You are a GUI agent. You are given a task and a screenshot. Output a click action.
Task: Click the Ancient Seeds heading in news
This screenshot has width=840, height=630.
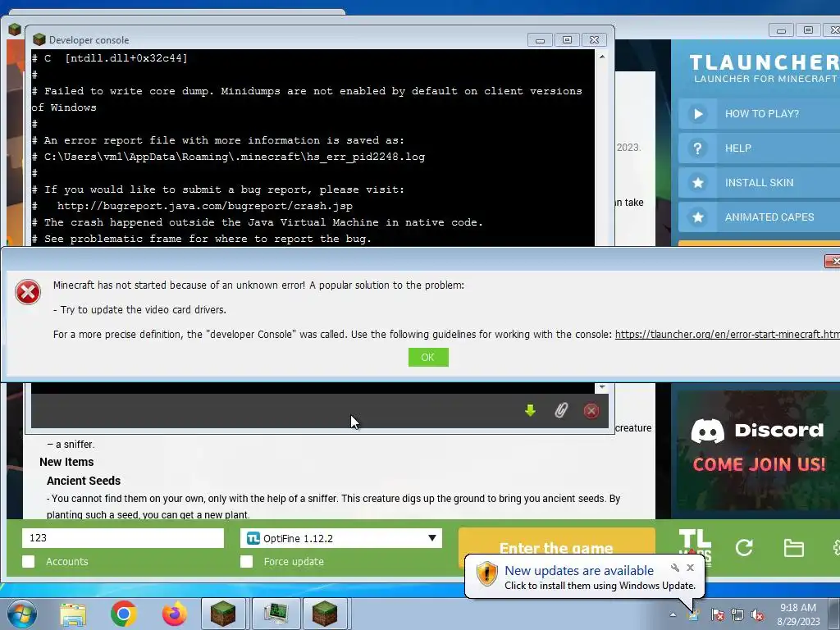tap(84, 481)
